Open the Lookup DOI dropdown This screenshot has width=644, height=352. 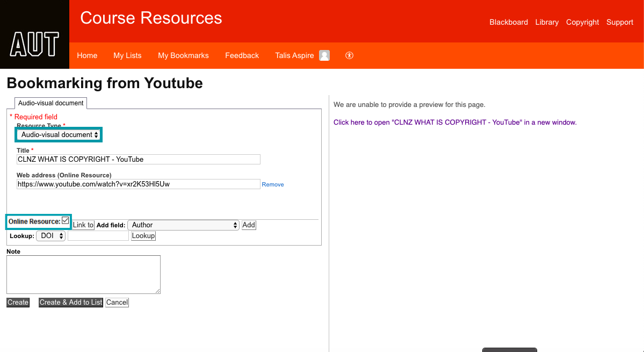click(x=50, y=235)
